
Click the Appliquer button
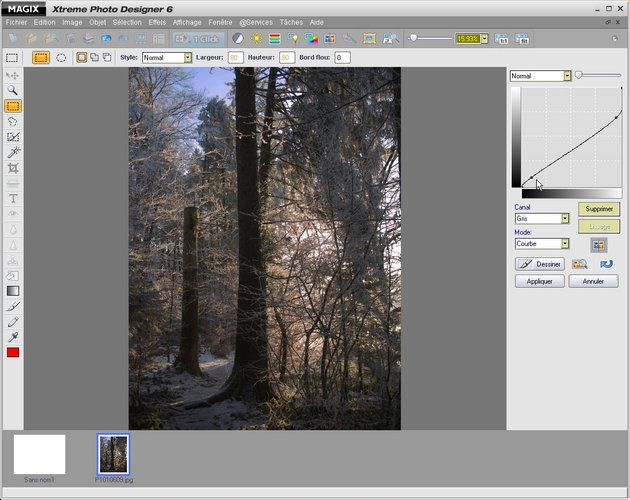tap(539, 281)
